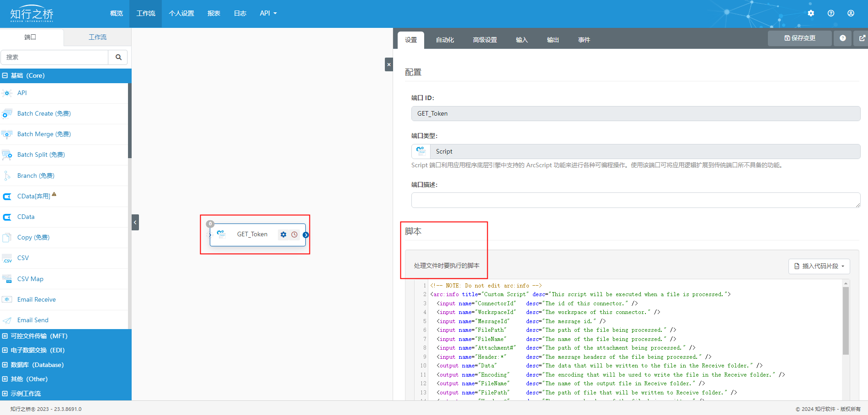Open the 插入代码片段 dropdown
Viewport: 868px width, 415px height.
(819, 266)
